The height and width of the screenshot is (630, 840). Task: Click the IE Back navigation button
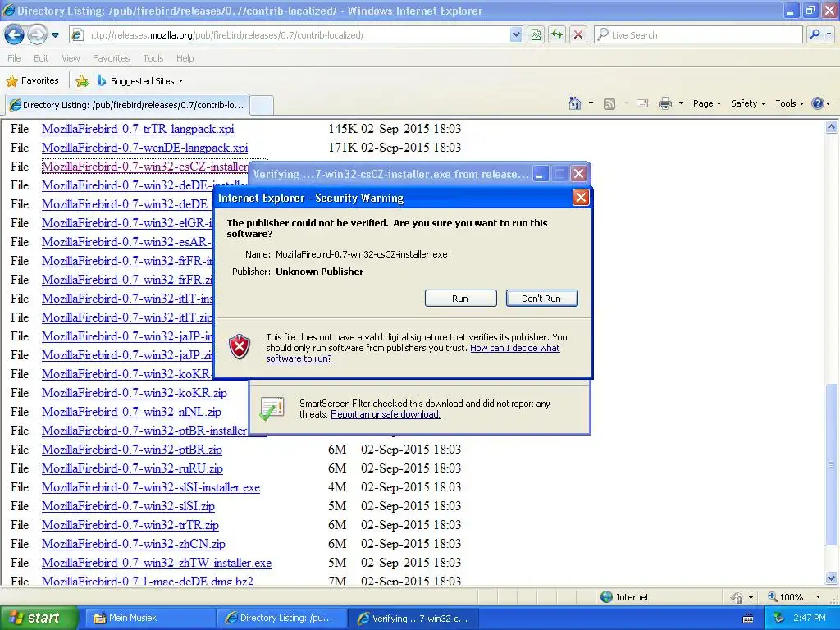[15, 34]
